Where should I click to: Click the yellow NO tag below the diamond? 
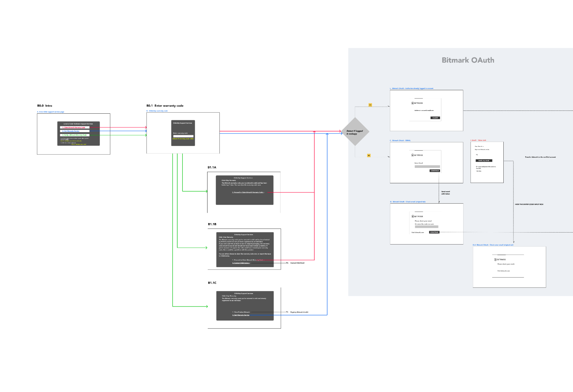(369, 155)
